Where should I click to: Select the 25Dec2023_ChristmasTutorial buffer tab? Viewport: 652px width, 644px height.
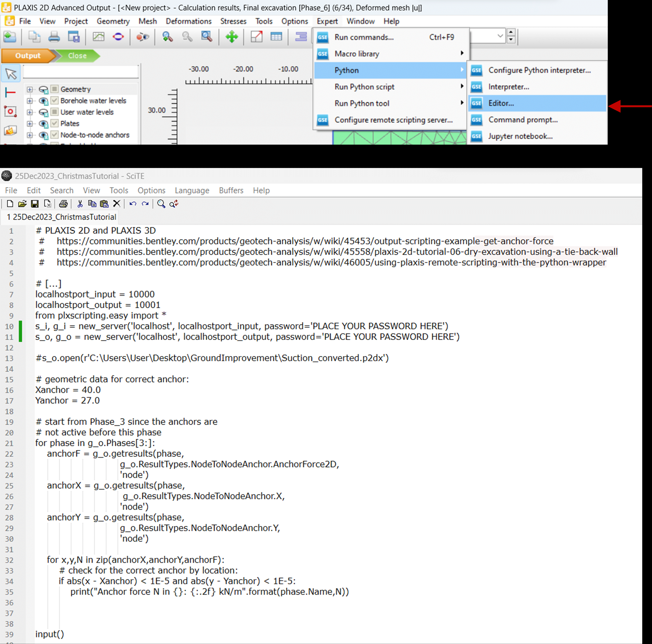pyautogui.click(x=61, y=217)
